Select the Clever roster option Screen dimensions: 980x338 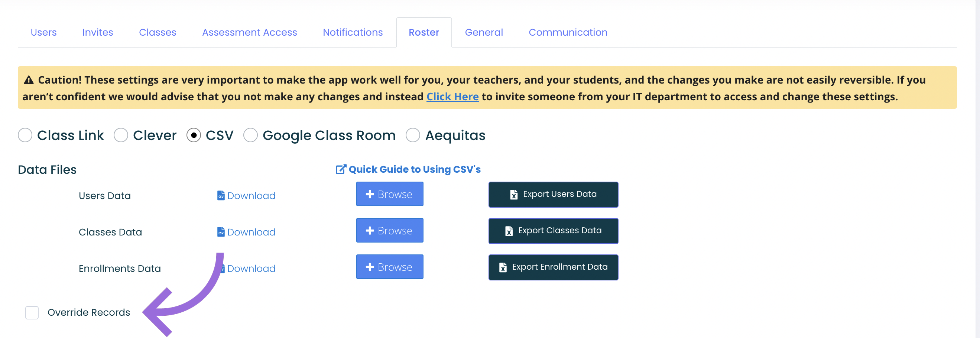[x=121, y=135]
